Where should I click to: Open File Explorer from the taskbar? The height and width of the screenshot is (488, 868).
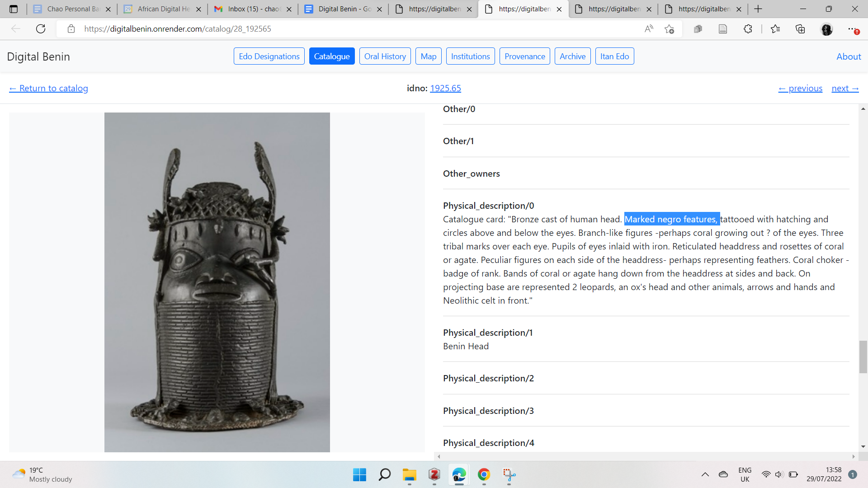[410, 474]
